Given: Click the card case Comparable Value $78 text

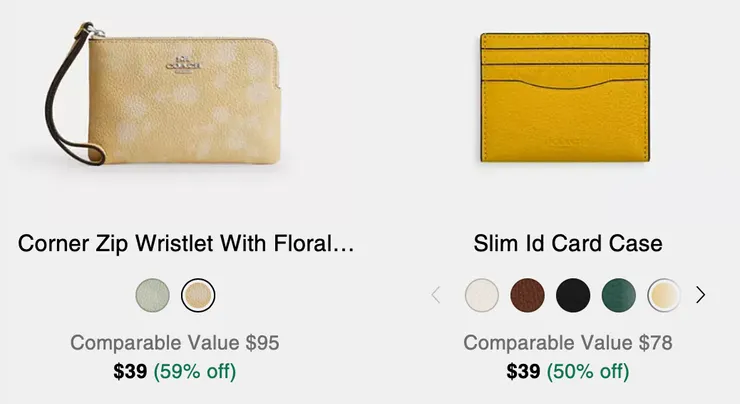Looking at the screenshot, I should (567, 343).
